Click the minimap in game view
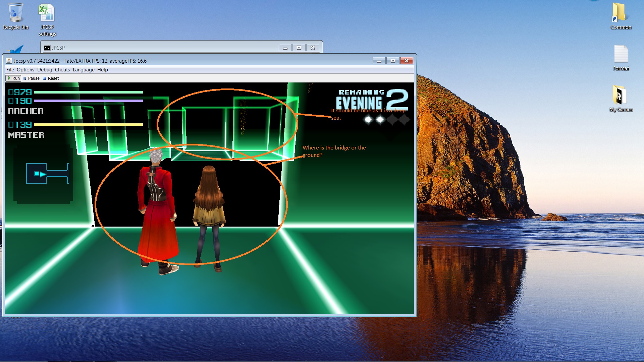 click(44, 174)
